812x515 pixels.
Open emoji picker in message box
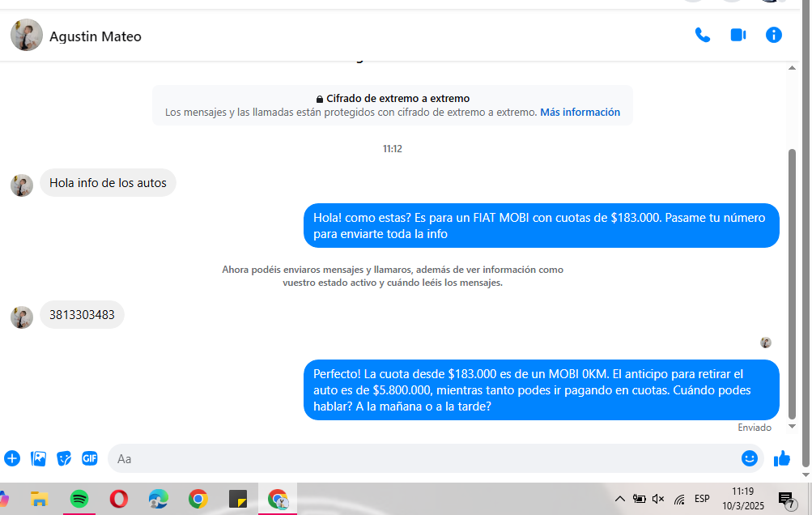[x=749, y=458]
